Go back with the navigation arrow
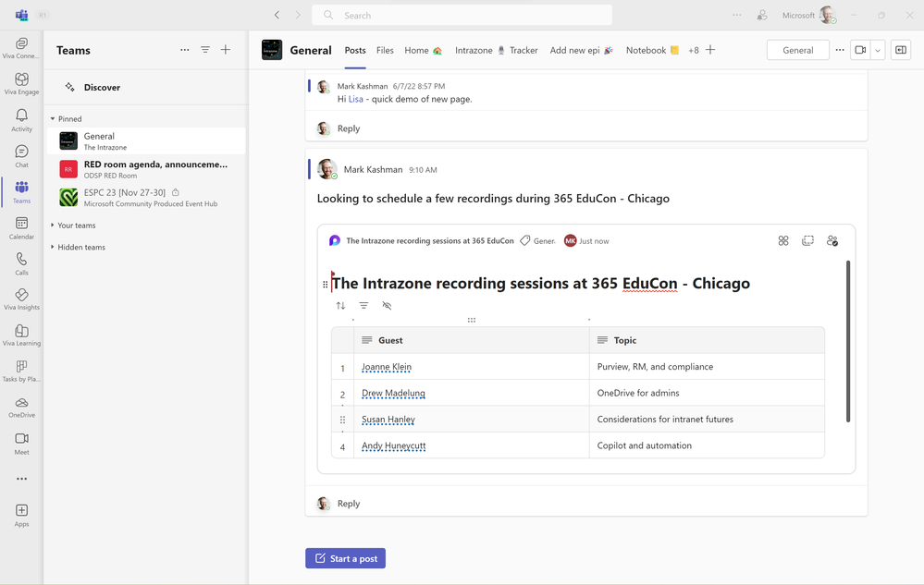Viewport: 924px width, 585px height. pyautogui.click(x=277, y=16)
